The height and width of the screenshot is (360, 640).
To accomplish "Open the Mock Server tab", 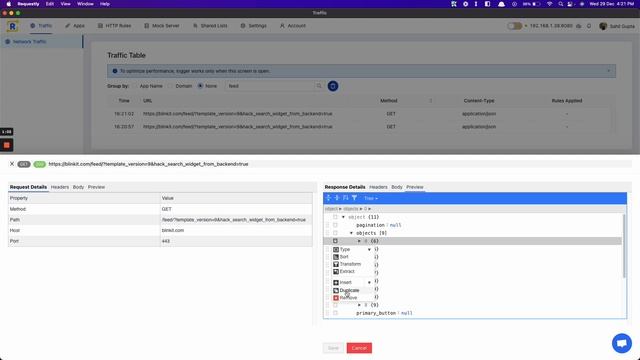I will pyautogui.click(x=162, y=26).
